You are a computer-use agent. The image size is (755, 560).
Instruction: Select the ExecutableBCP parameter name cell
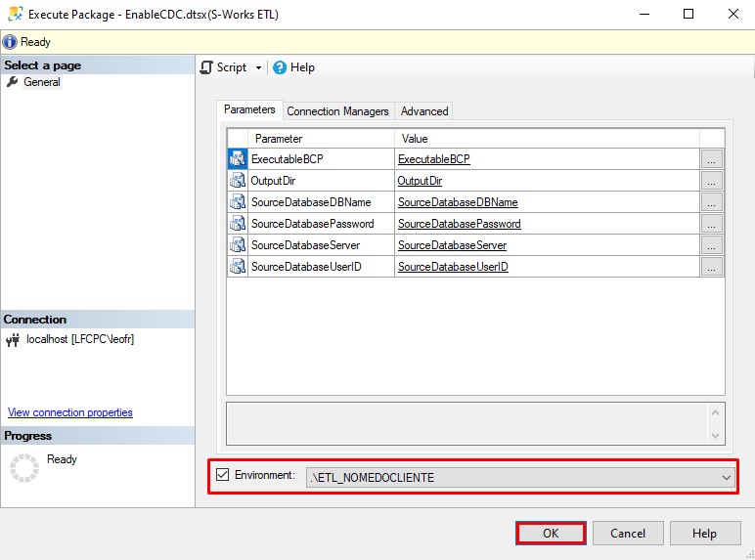click(x=321, y=158)
